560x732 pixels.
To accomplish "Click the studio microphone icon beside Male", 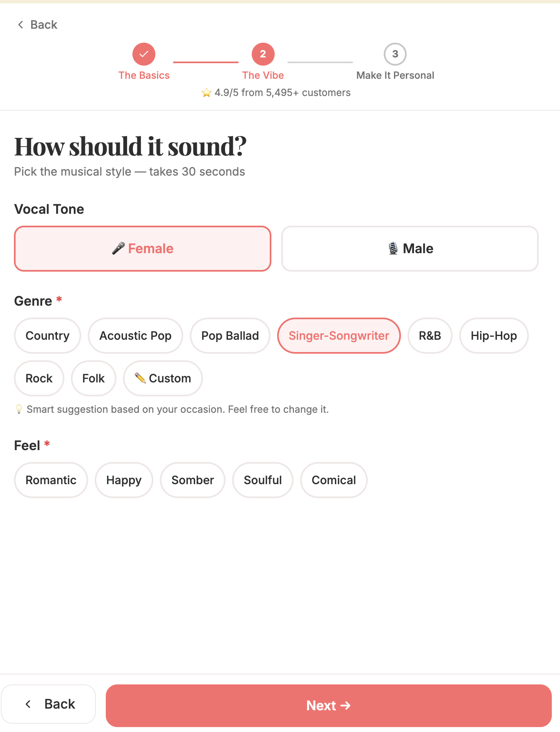I will (393, 248).
